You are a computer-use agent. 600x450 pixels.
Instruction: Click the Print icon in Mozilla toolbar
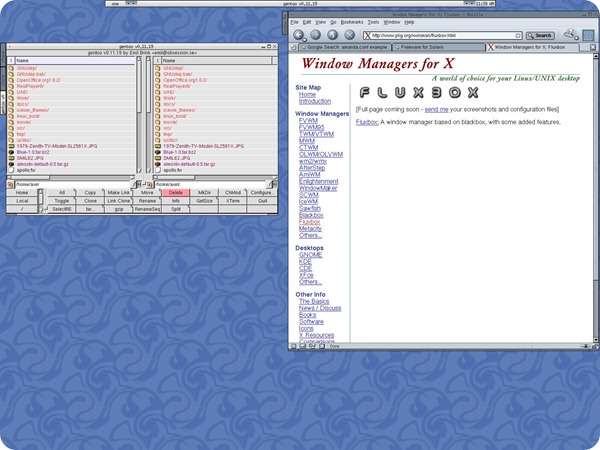click(570, 34)
